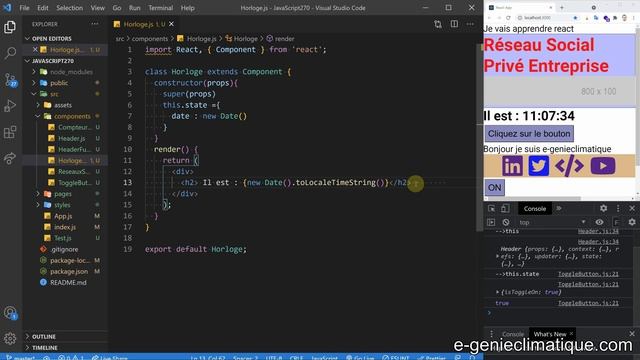640x360 pixels.
Task: Activate the DevTools inspect element picker
Action: [x=491, y=208]
